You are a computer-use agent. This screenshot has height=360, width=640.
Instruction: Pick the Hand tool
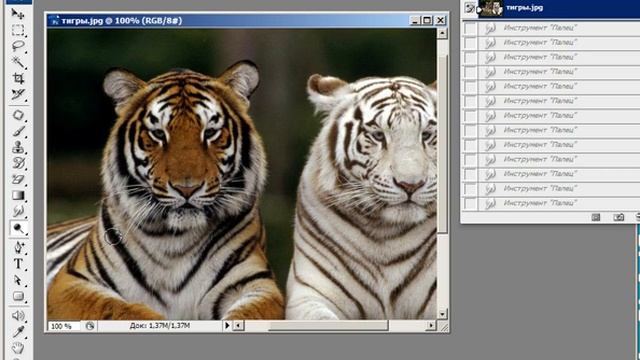18,348
